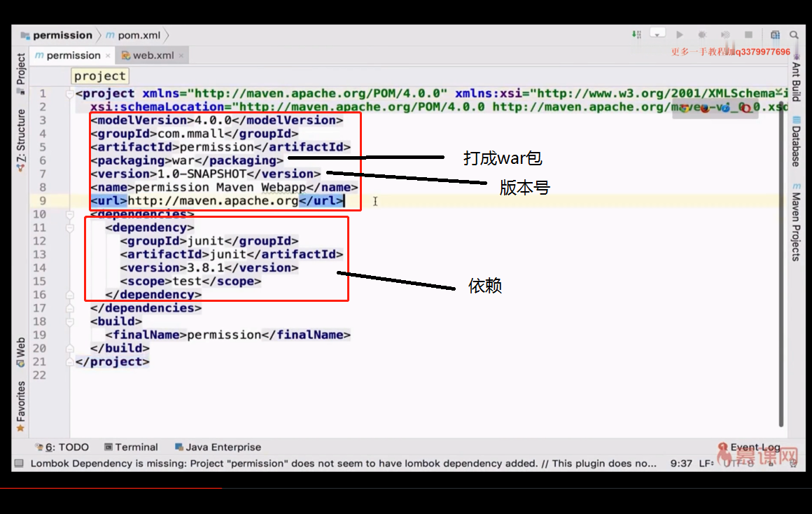Viewport: 812px width, 514px height.
Task: Collapse the dependencies fold on line 10
Action: pos(69,214)
